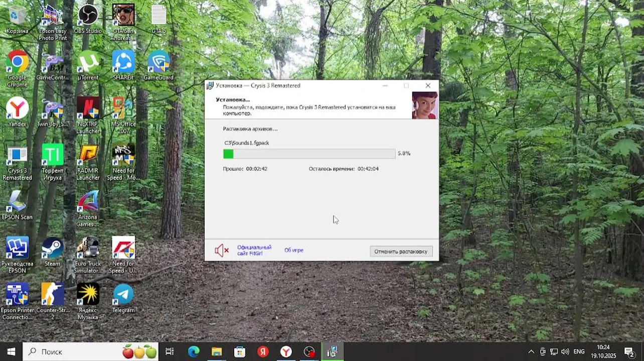The width and height of the screenshot is (644, 361).
Task: Open network status tray icon
Action: tap(554, 352)
